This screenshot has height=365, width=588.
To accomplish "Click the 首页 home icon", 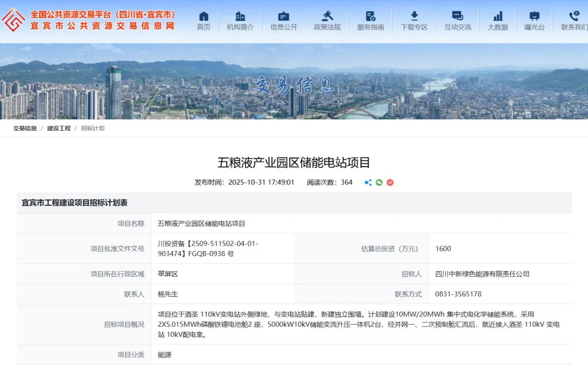I will tap(203, 17).
